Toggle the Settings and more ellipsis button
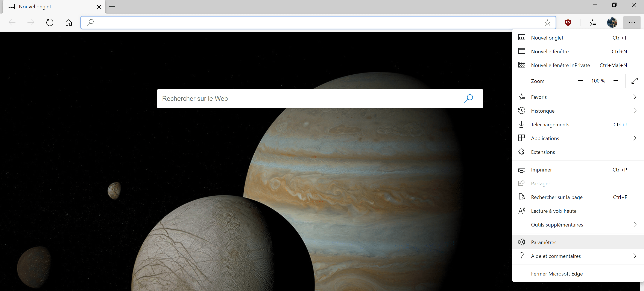This screenshot has height=291, width=644. coord(632,23)
